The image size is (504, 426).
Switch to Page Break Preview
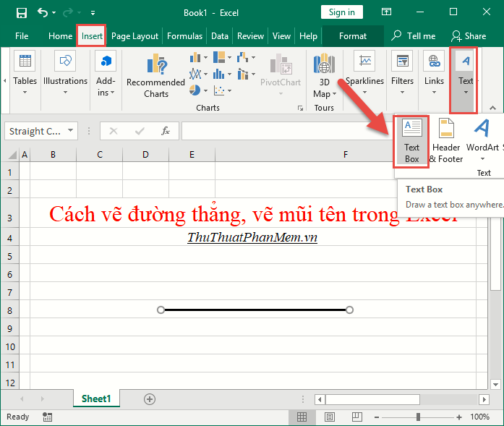coord(356,417)
